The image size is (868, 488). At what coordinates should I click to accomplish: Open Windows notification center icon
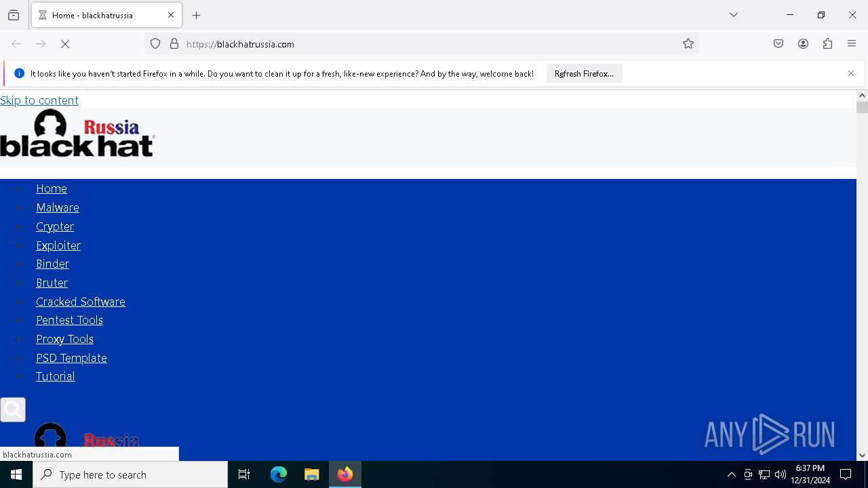846,474
